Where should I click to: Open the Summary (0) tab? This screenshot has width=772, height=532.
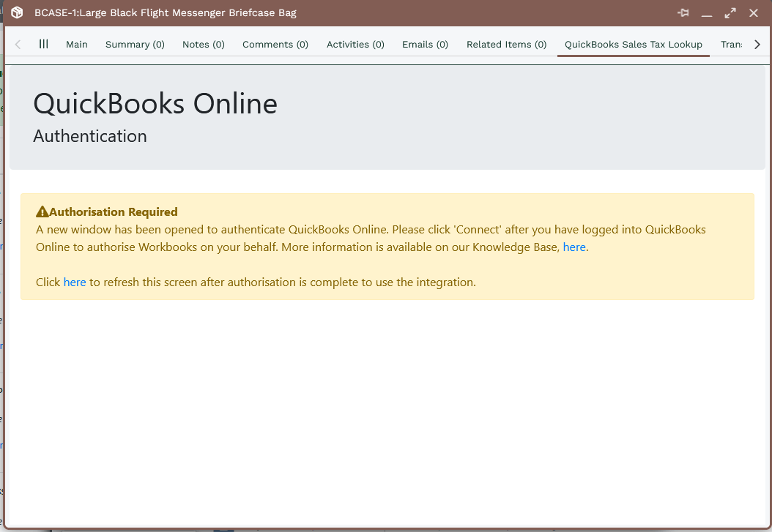click(x=135, y=45)
